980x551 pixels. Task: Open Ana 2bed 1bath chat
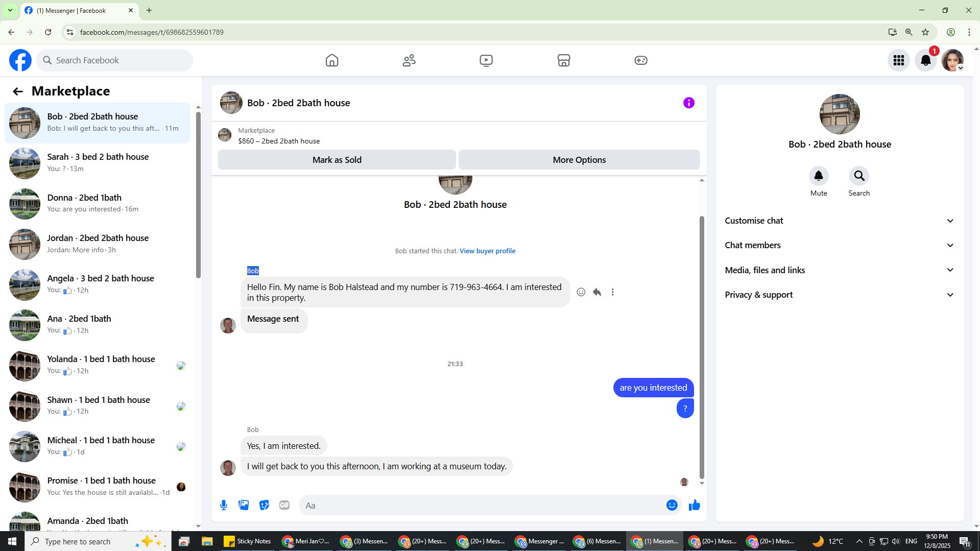(97, 325)
